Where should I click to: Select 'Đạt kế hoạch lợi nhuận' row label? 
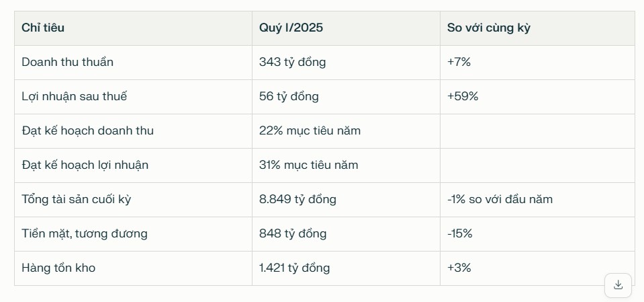[85, 165]
